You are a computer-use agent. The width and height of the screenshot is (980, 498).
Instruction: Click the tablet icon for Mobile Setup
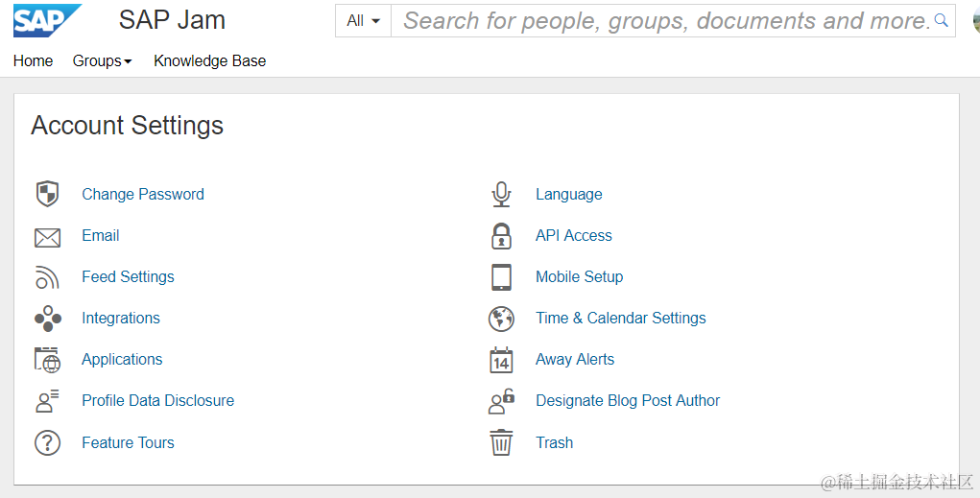501,277
